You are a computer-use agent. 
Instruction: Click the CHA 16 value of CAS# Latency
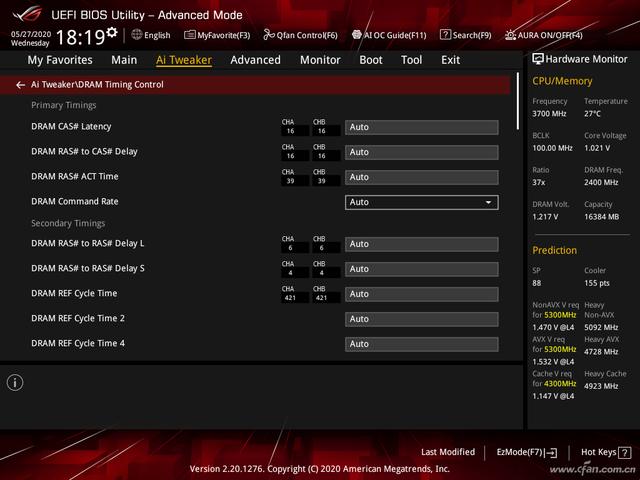(x=290, y=131)
